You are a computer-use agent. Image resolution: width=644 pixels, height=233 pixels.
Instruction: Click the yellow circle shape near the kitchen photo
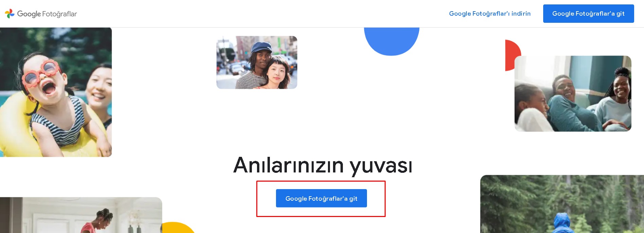click(x=178, y=228)
